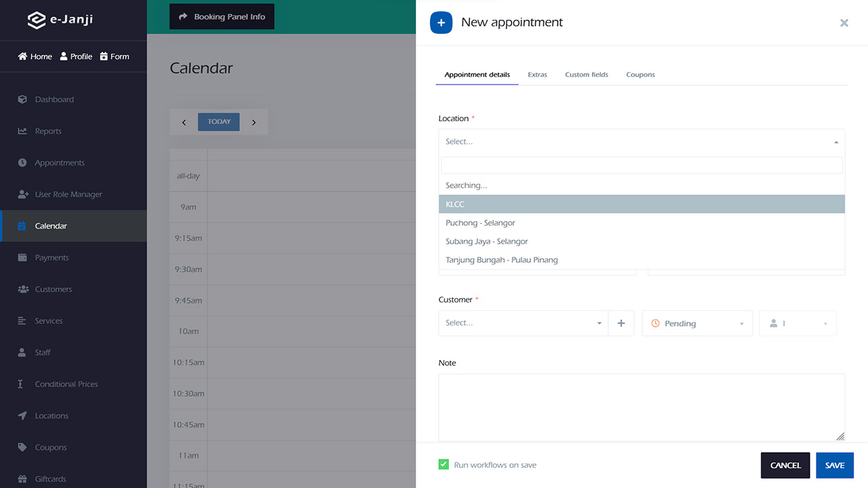
Task: Click the Services list icon
Action: pyautogui.click(x=22, y=321)
